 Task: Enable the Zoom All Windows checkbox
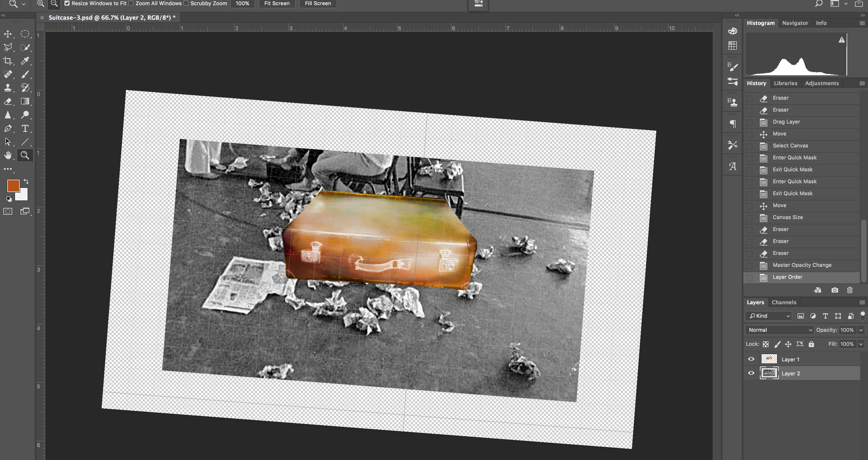click(131, 3)
